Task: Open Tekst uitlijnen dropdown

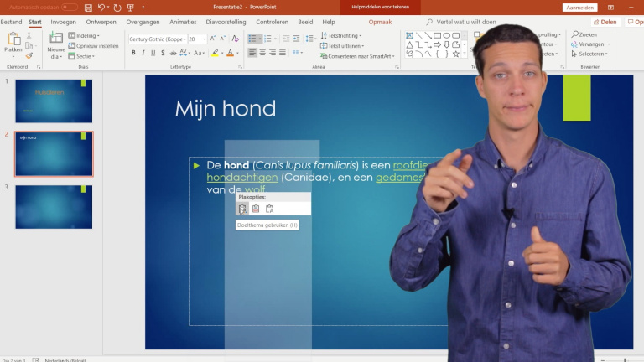Action: (342, 46)
